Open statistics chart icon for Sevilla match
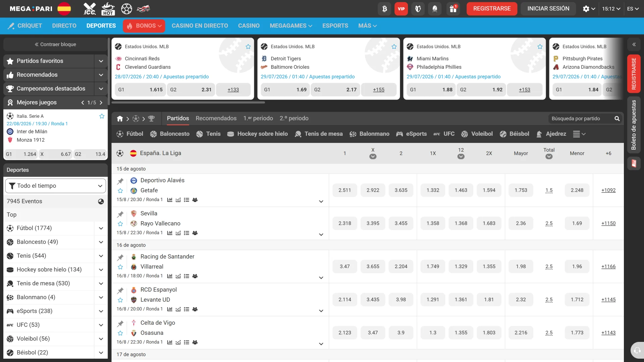This screenshot has width=644, height=362. (170, 233)
